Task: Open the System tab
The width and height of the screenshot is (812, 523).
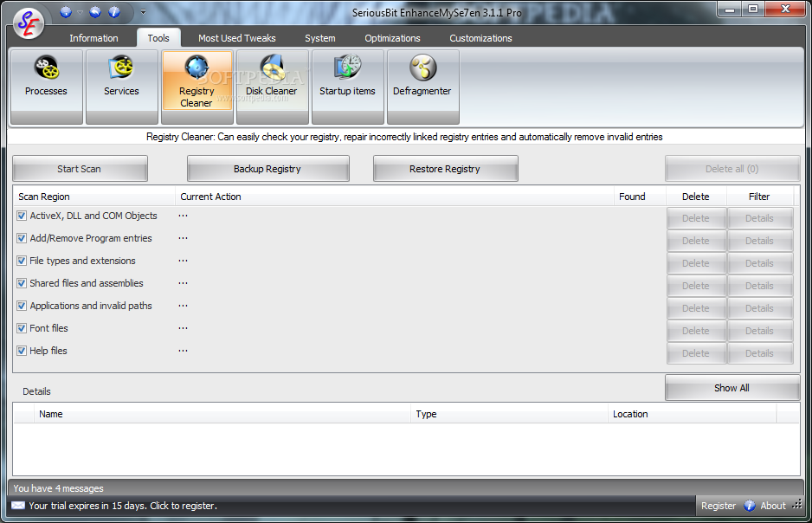Action: pos(320,38)
